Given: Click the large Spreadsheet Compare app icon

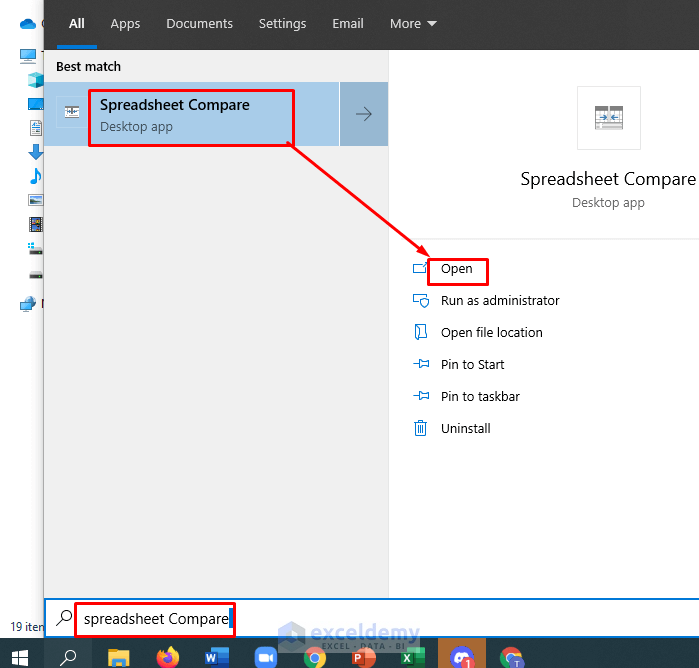Looking at the screenshot, I should (x=609, y=118).
